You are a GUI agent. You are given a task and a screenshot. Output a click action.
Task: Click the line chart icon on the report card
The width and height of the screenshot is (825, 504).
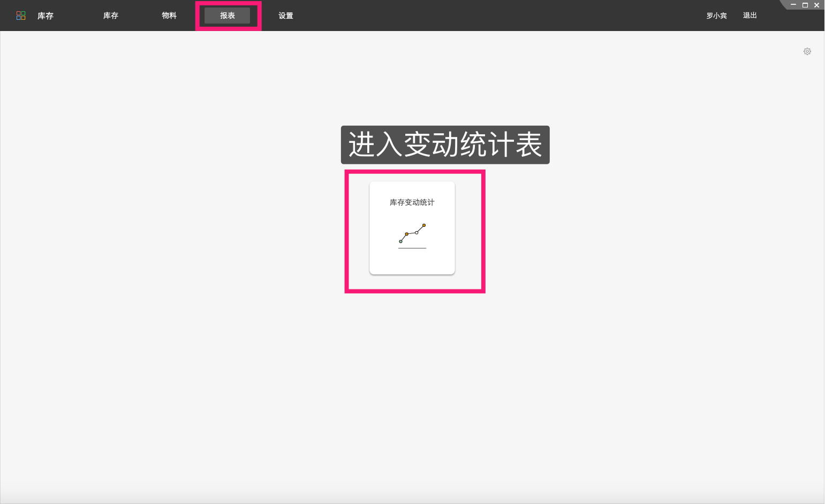tap(412, 233)
